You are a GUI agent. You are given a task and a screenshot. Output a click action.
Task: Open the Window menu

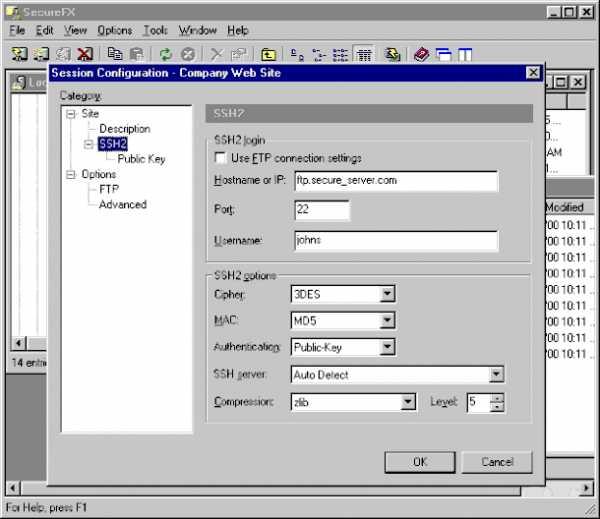197,30
